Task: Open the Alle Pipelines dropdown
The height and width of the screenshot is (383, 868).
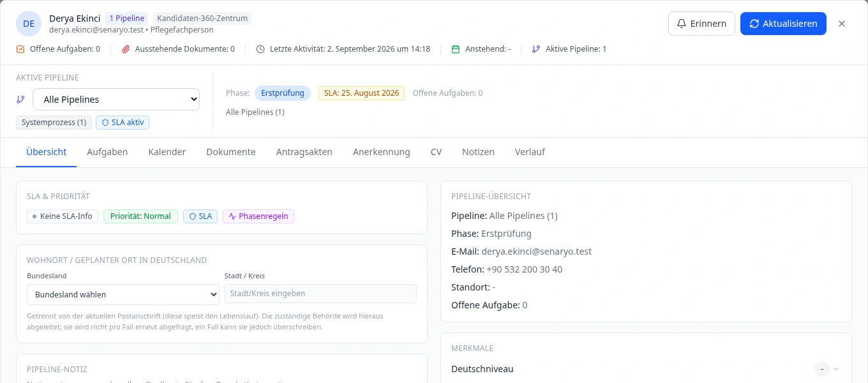Action: 116,100
